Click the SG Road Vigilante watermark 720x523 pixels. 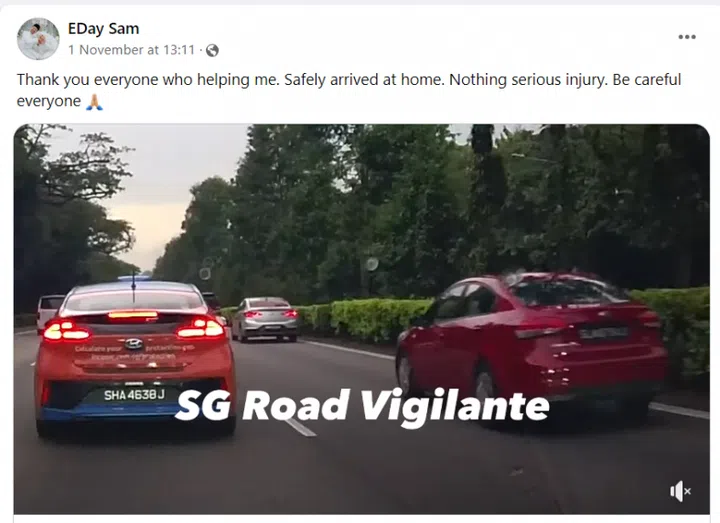tap(362, 405)
